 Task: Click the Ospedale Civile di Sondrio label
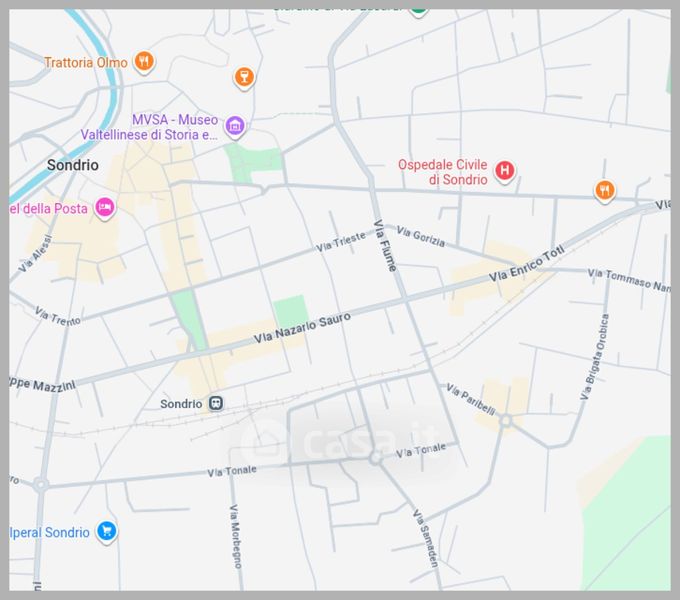coord(442,172)
